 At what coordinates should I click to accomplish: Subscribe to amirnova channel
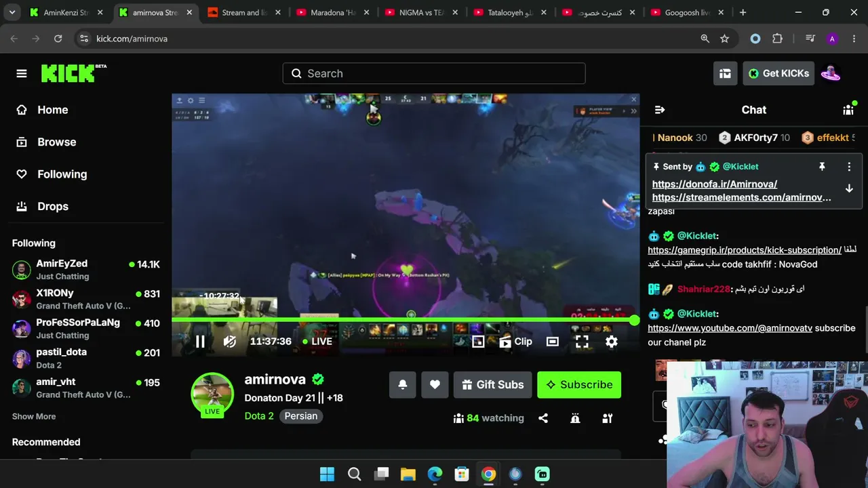click(x=579, y=384)
